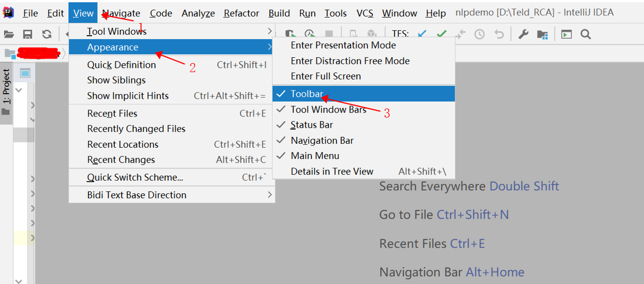Expand the Appearance submenu
The width and height of the screenshot is (644, 284).
(x=172, y=47)
